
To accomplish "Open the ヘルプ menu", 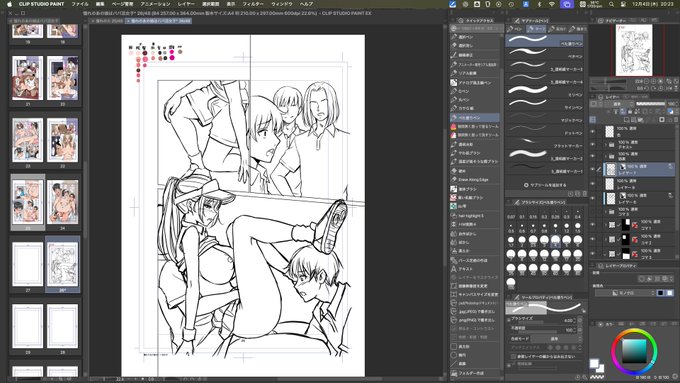I will tap(307, 4).
